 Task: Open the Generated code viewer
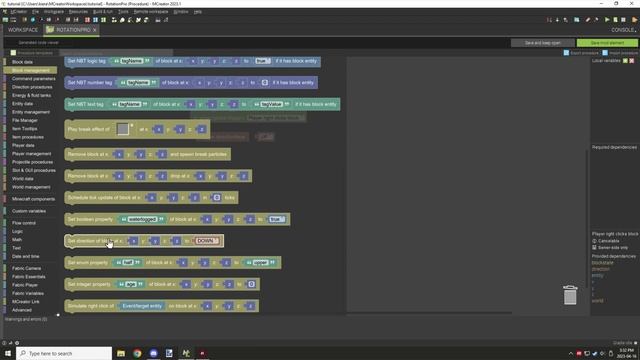click(38, 42)
